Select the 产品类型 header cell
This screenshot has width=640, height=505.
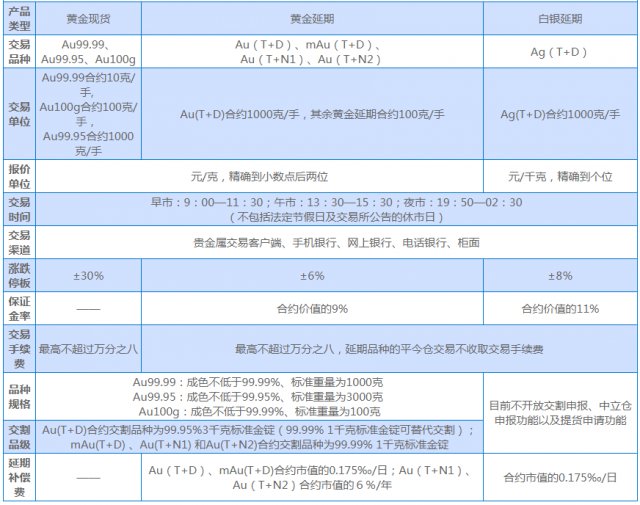19,19
